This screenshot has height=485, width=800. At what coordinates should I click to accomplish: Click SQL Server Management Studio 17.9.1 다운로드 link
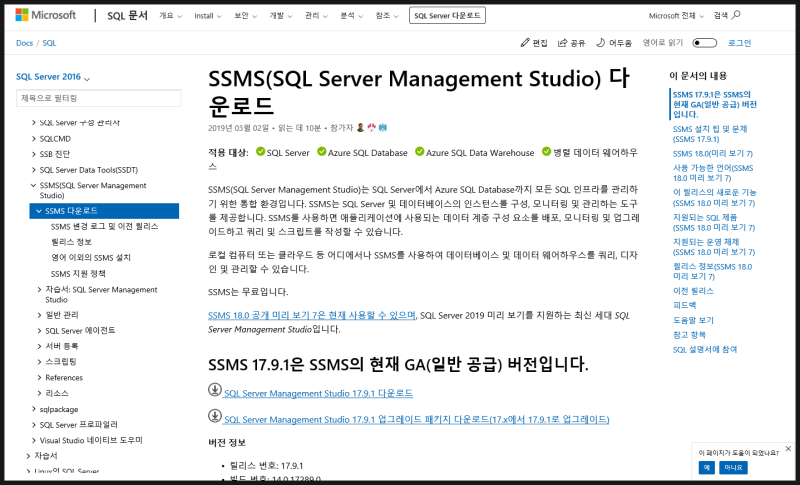coord(318,393)
